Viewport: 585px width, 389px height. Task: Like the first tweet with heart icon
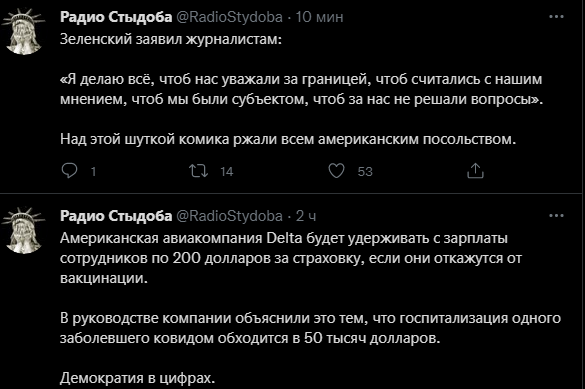[336, 171]
